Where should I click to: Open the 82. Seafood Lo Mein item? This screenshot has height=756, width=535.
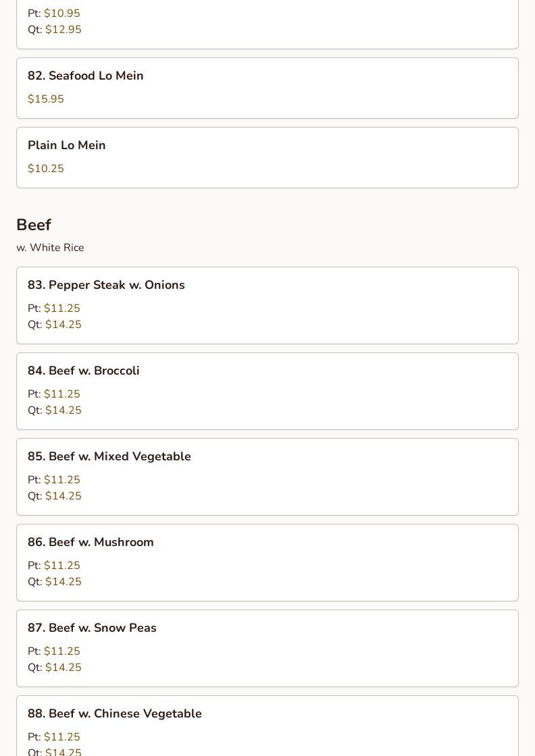tap(267, 88)
